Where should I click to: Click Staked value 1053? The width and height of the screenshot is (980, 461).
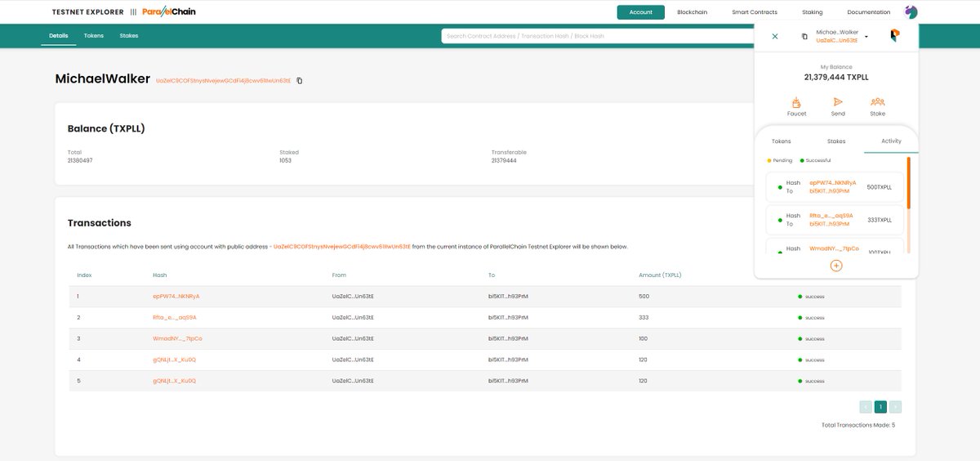point(285,160)
